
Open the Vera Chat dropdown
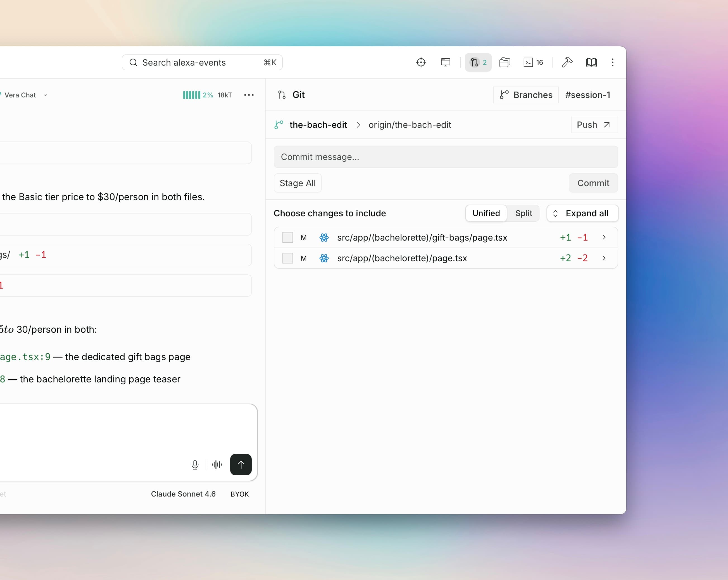[x=46, y=95]
